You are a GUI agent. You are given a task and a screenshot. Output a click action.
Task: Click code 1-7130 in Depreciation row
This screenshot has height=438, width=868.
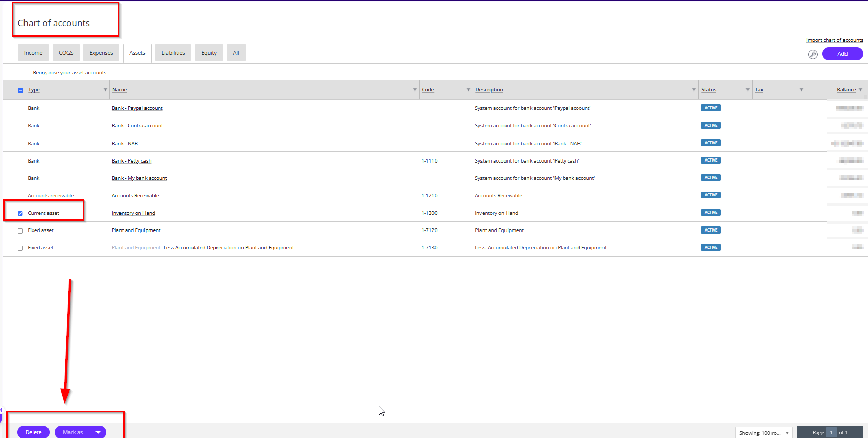point(429,248)
